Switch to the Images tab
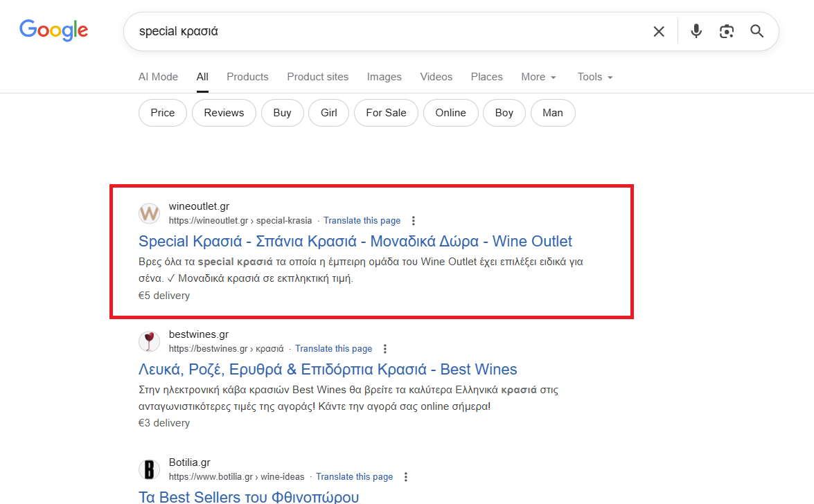This screenshot has height=504, width=814. 384,77
